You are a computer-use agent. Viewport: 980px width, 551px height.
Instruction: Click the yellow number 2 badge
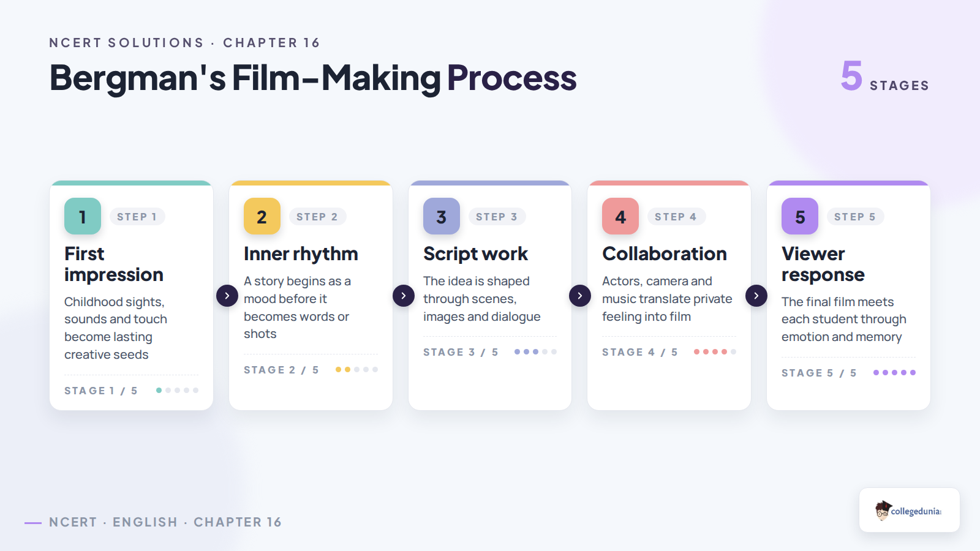(262, 216)
